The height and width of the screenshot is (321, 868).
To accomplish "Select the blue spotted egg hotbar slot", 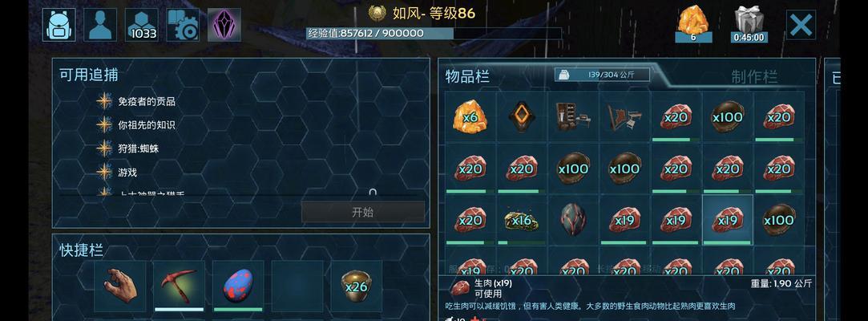I will (238, 286).
